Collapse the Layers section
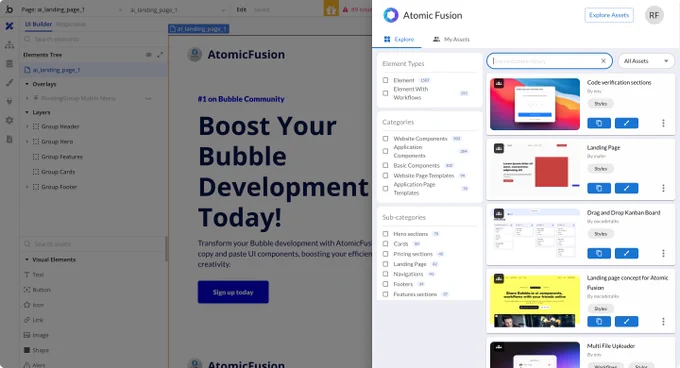This screenshot has height=368, width=680. (27, 112)
